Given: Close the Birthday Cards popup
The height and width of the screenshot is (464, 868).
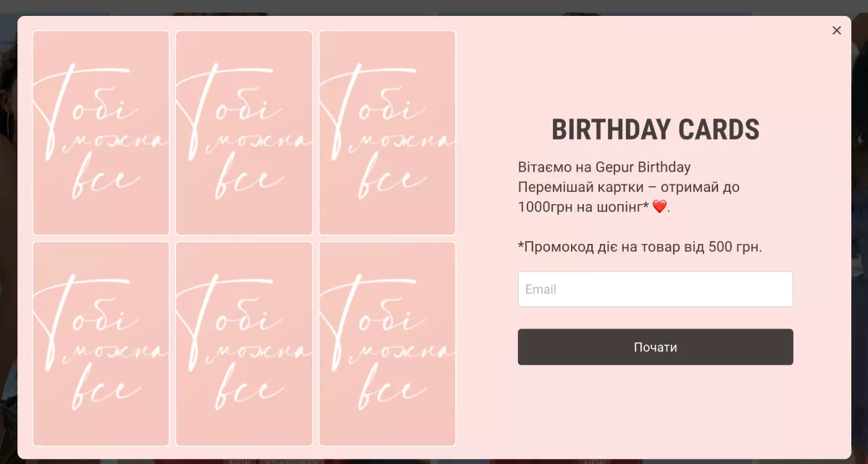Looking at the screenshot, I should click(x=836, y=30).
